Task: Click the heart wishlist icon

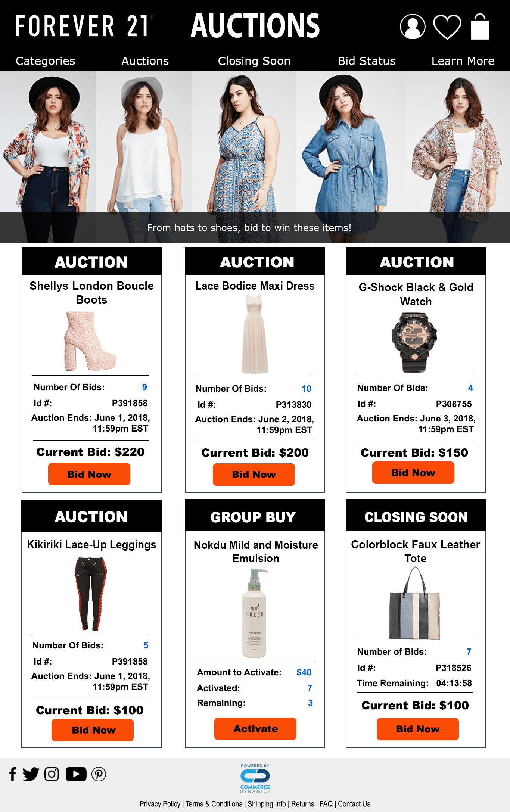Action: (x=447, y=27)
